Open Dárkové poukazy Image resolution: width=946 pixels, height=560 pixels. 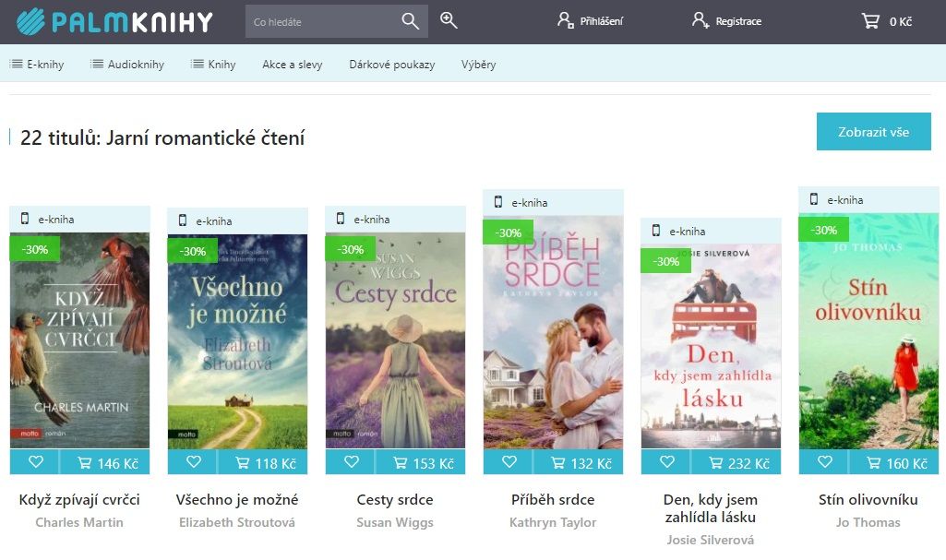(x=392, y=64)
